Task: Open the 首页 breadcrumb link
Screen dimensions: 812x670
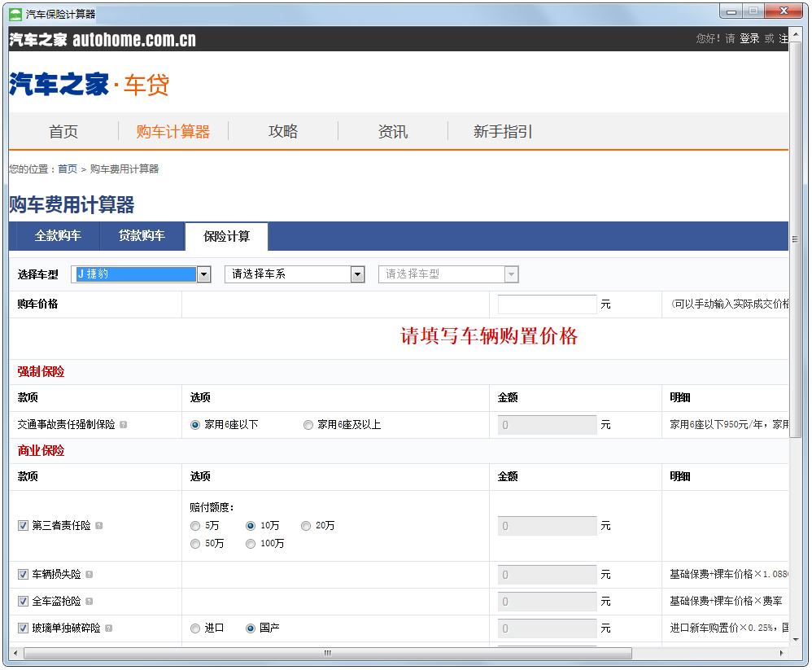Action: pos(68,169)
